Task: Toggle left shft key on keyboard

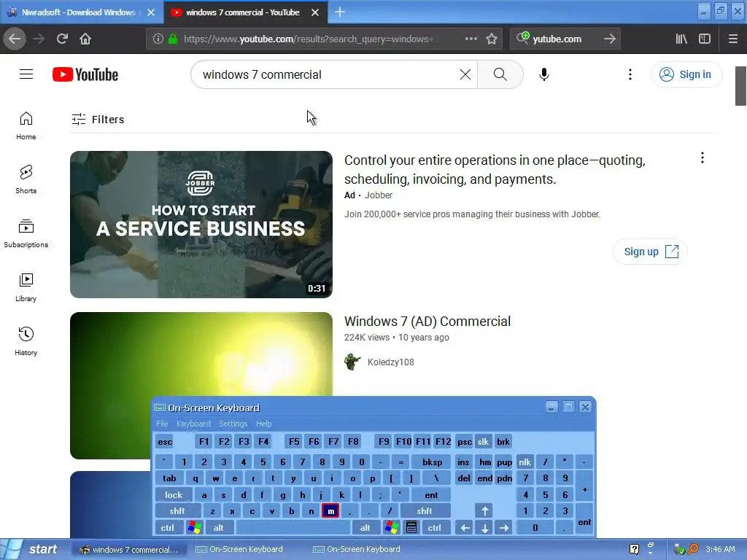Action: (x=177, y=511)
